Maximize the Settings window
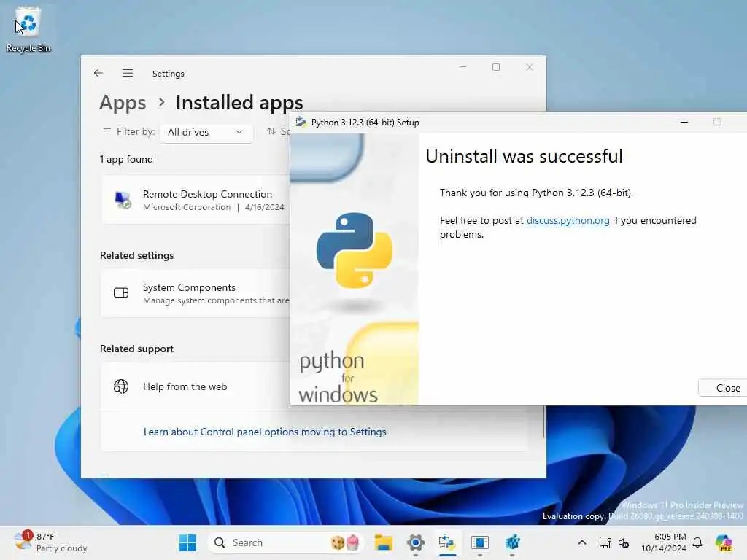 point(496,67)
